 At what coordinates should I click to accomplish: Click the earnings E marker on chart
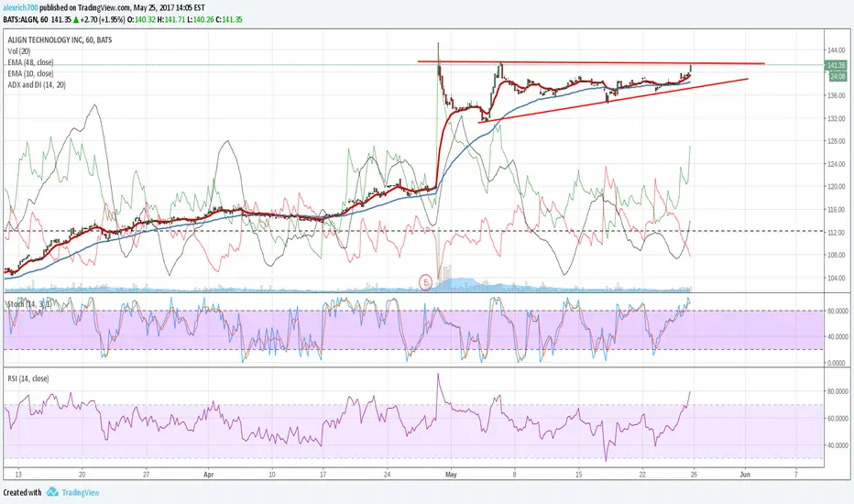pyautogui.click(x=425, y=282)
